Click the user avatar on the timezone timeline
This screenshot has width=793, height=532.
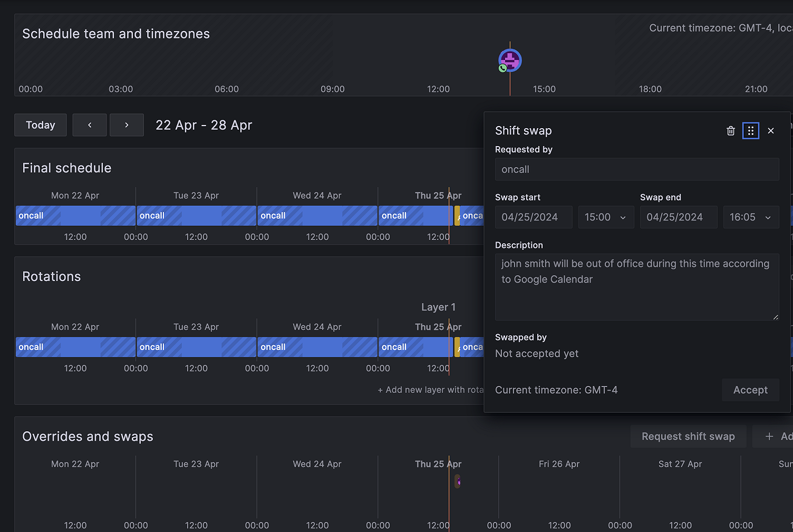pos(509,60)
